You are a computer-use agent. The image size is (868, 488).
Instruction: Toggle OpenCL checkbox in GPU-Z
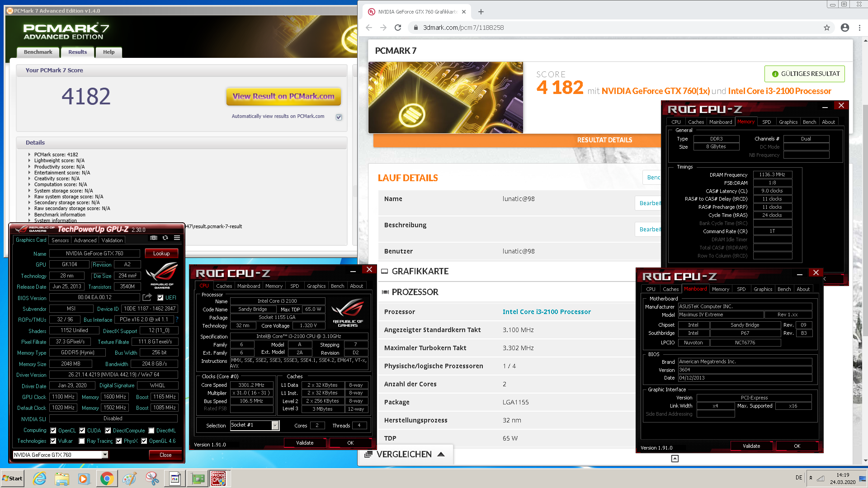point(53,431)
